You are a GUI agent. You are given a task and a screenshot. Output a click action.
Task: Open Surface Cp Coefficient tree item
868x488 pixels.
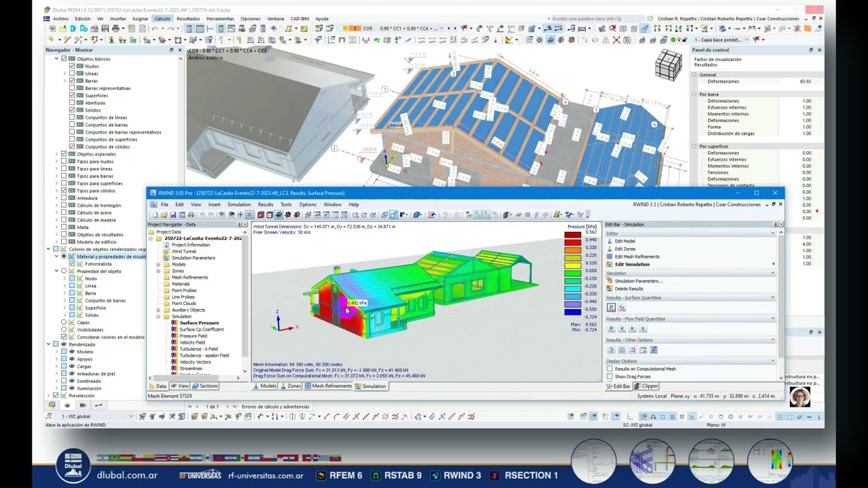tap(201, 329)
